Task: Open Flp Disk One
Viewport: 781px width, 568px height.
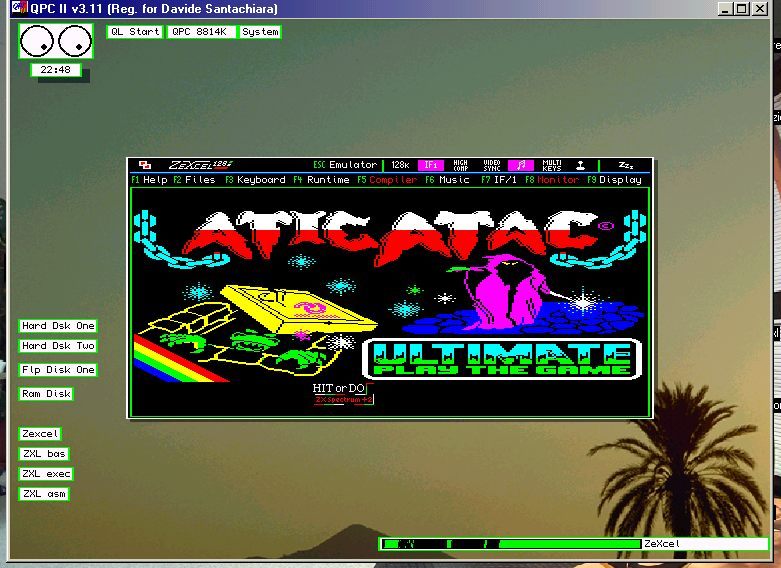Action: point(58,370)
